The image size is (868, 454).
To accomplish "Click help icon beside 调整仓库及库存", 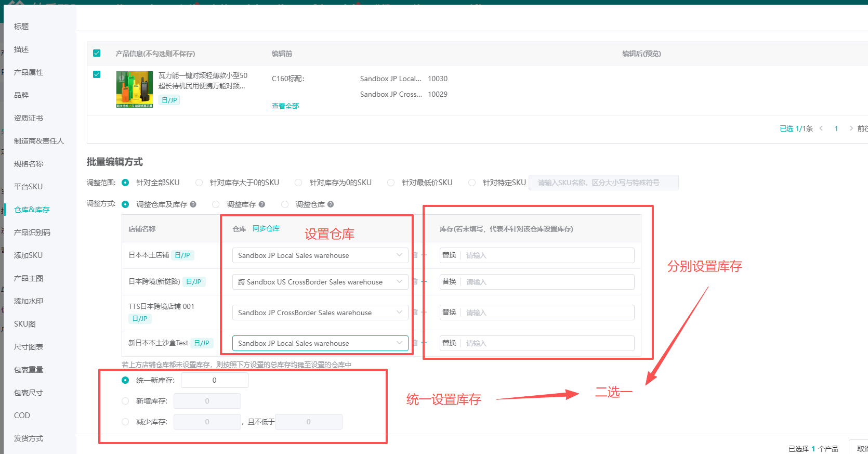I will (x=193, y=204).
